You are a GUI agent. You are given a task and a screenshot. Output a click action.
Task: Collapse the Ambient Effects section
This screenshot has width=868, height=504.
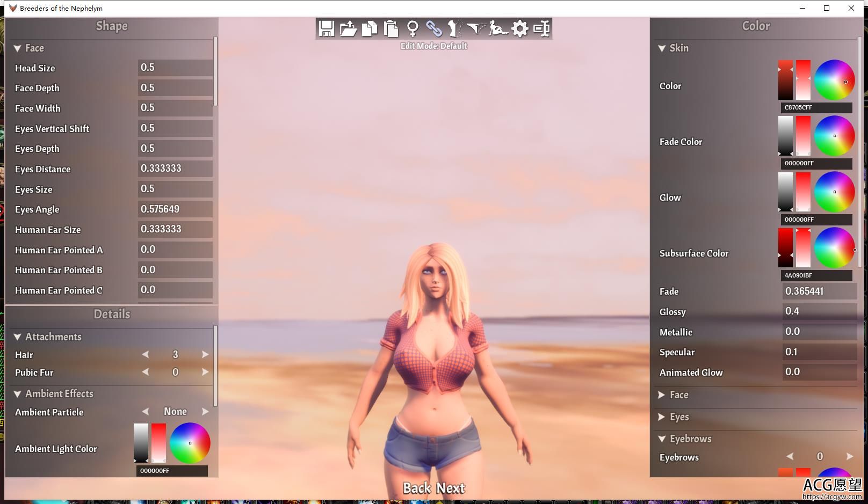[17, 394]
